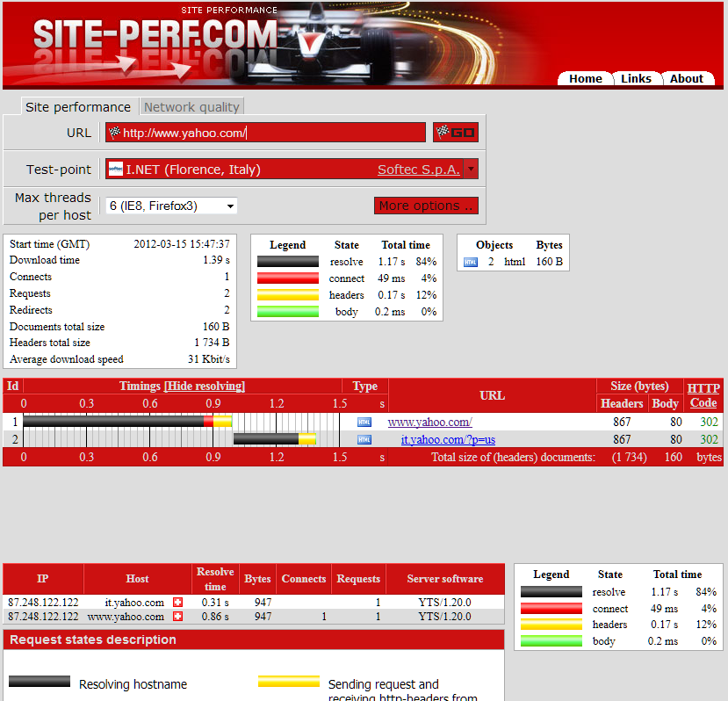
Task: Click the HTTP Code column header link
Action: (703, 395)
